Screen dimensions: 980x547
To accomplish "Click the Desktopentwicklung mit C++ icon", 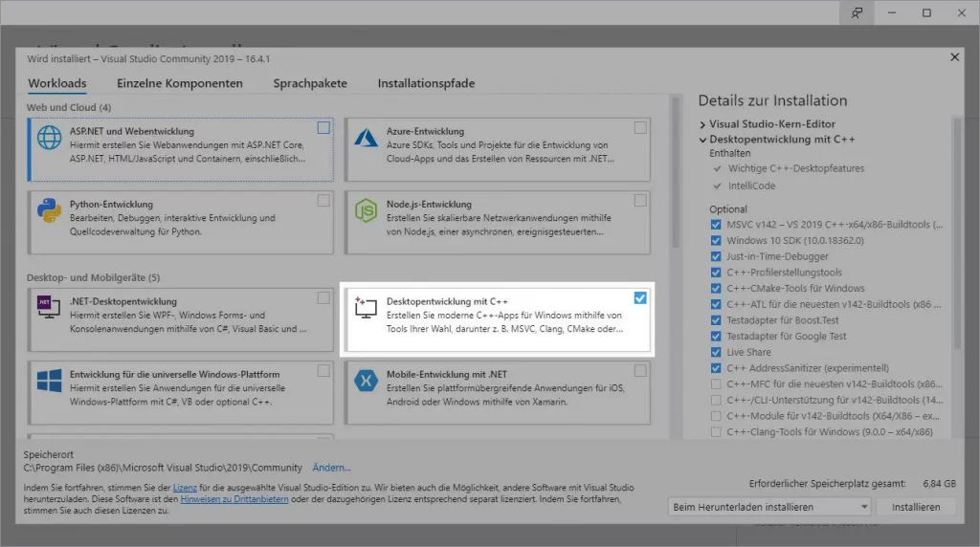I will click(x=366, y=308).
